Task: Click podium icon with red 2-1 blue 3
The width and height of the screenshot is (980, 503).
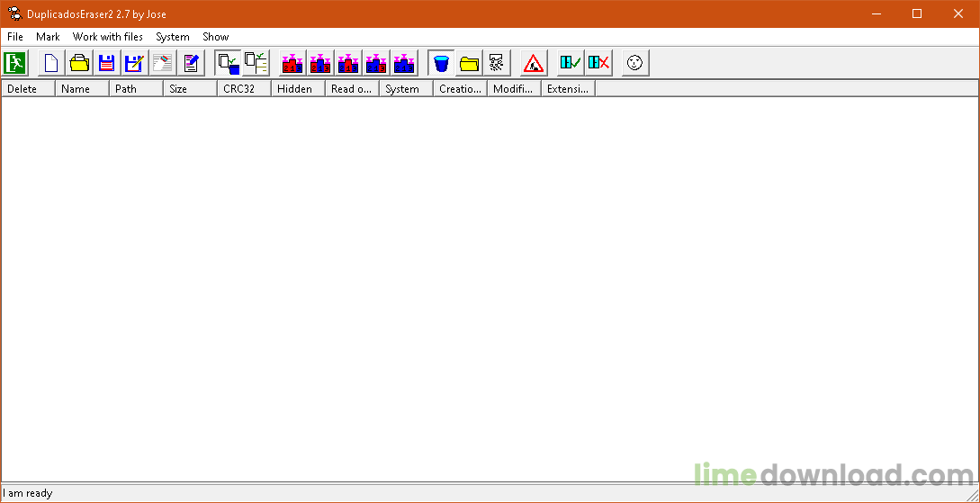Action: coord(292,63)
